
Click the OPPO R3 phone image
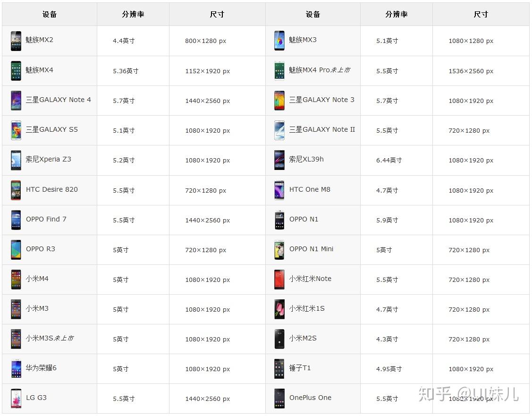(x=16, y=250)
